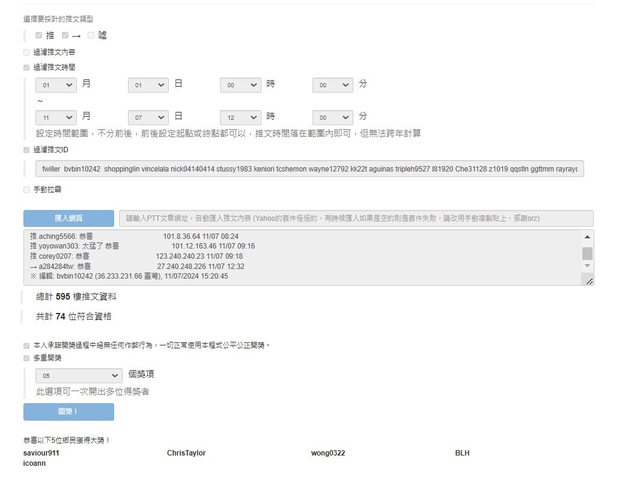Enable the 過濾推文內容 filter checkbox
This screenshot has height=479, width=640.
coord(27,52)
